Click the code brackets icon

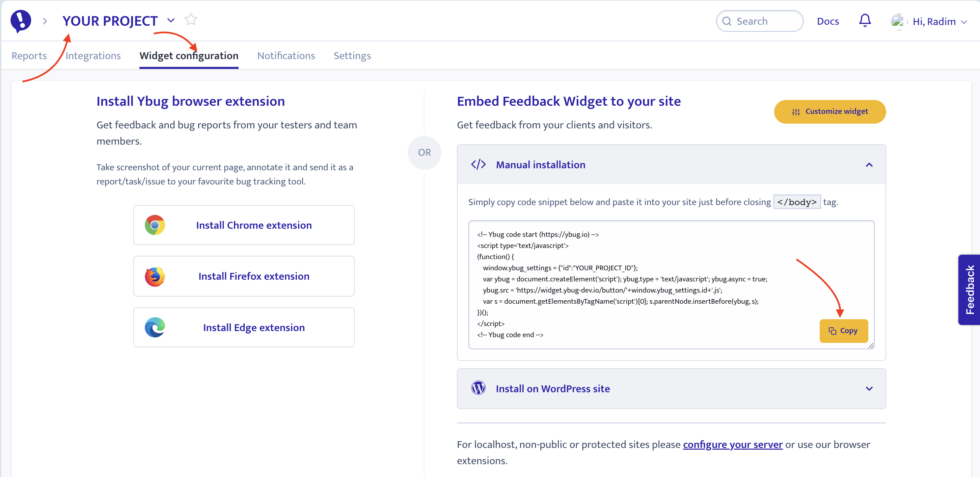(x=478, y=165)
